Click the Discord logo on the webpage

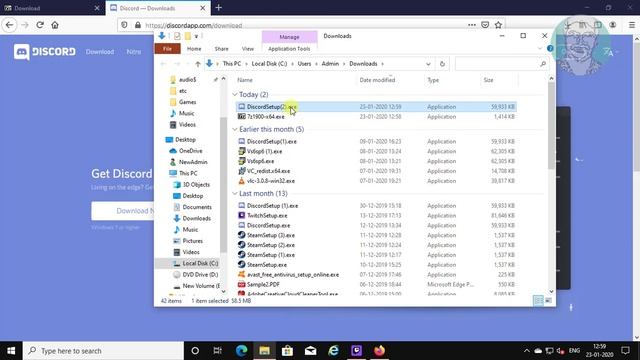pyautogui.click(x=44, y=52)
